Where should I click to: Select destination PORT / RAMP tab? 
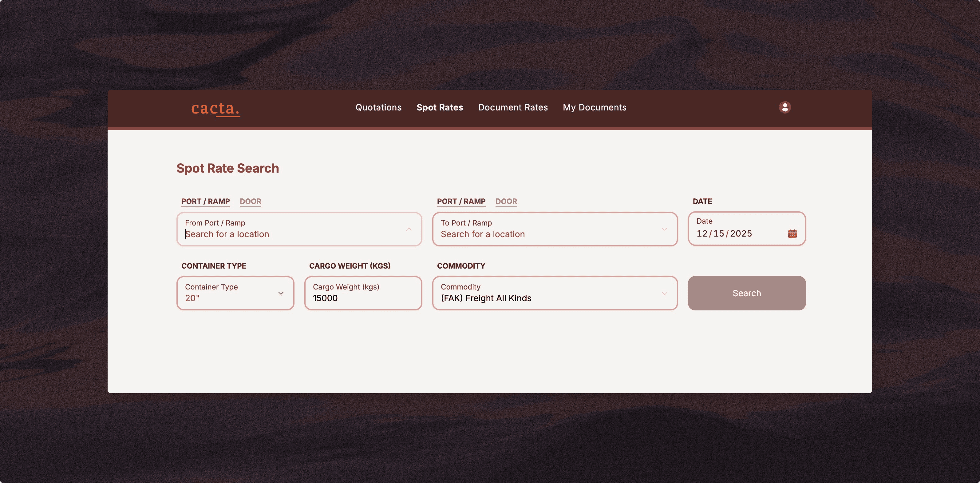coord(461,201)
